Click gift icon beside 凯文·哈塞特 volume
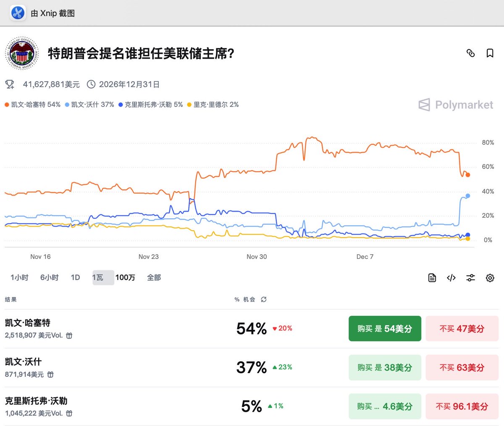 (69, 336)
